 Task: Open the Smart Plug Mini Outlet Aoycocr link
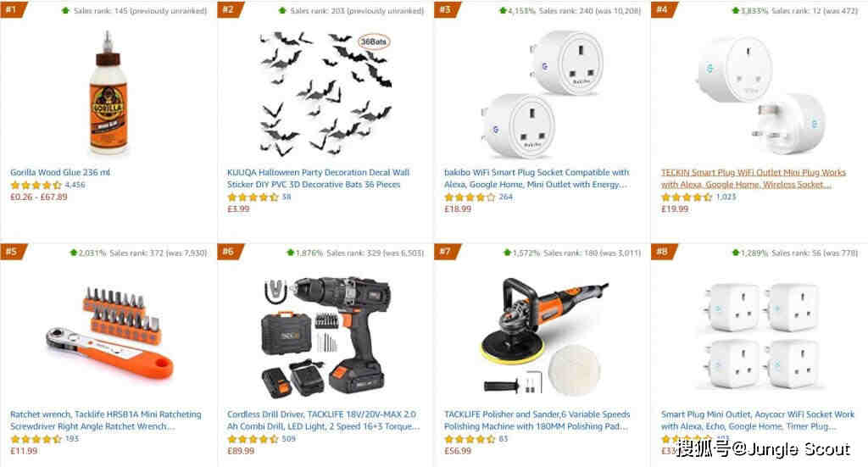[757, 420]
